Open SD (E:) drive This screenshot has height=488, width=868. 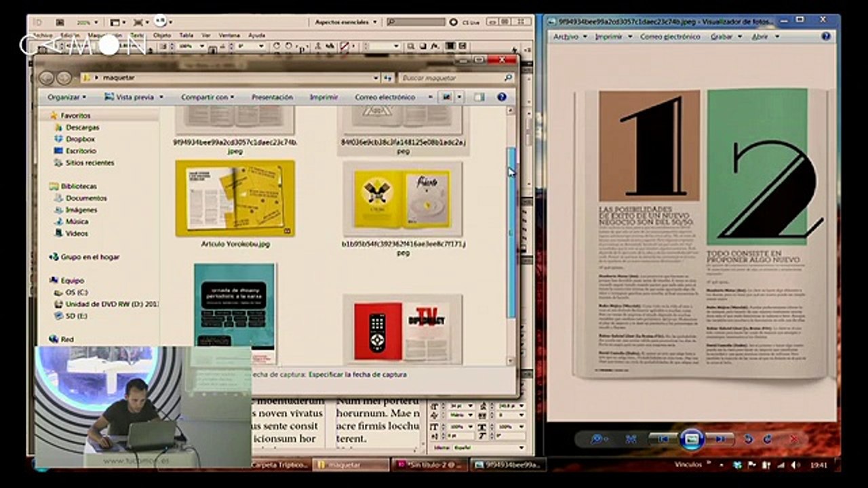(x=76, y=316)
